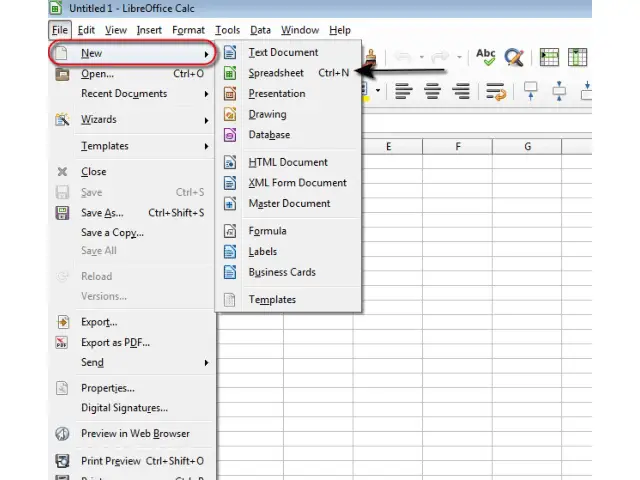Click the Formula icon in submenu
This screenshot has height=480, width=640.
[230, 231]
